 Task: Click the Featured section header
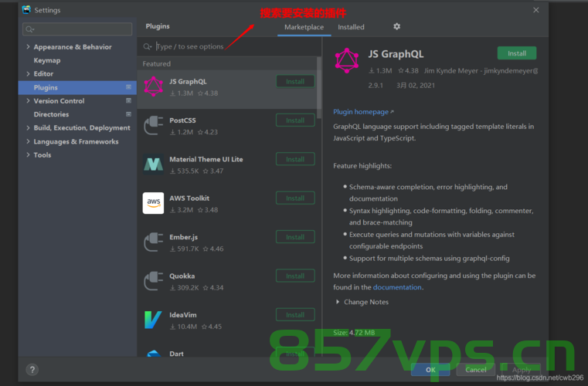pyautogui.click(x=156, y=64)
